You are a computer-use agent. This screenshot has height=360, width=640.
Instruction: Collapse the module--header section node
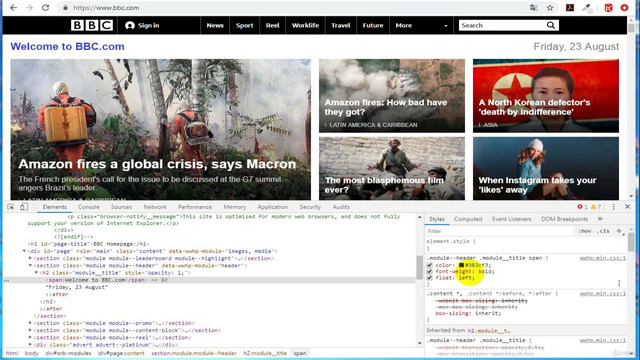pyautogui.click(x=30, y=266)
